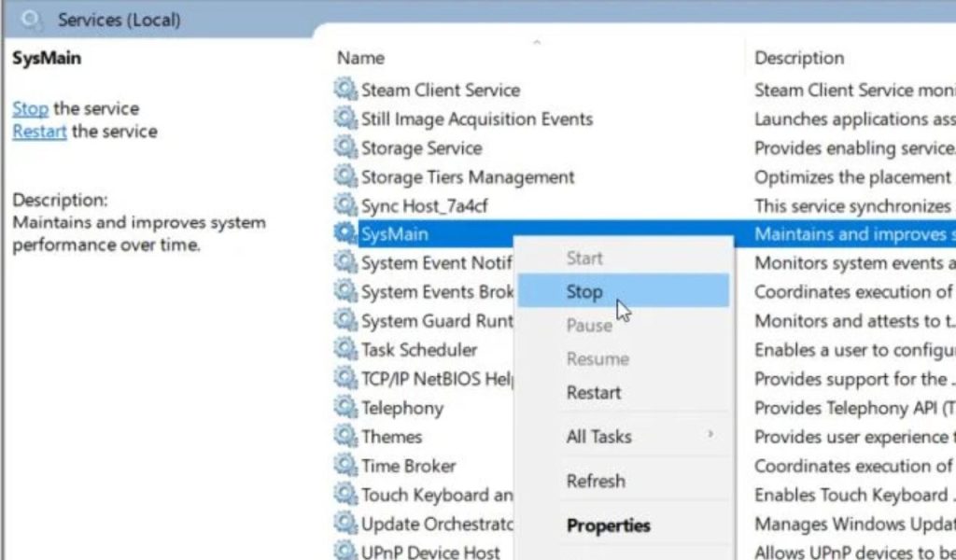Click the Themes service gear icon
The height and width of the screenshot is (560, 956).
tap(345, 437)
